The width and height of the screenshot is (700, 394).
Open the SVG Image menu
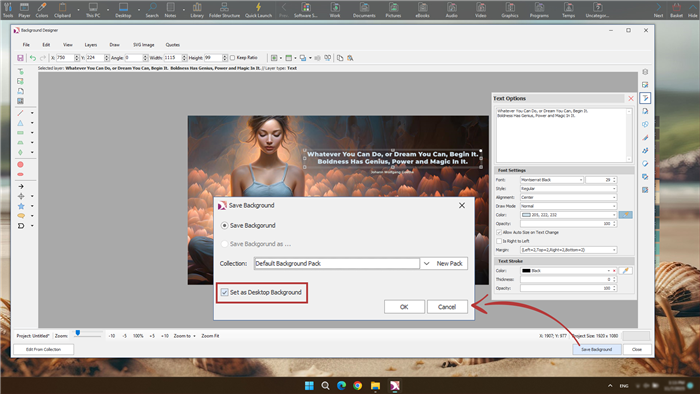(x=143, y=45)
